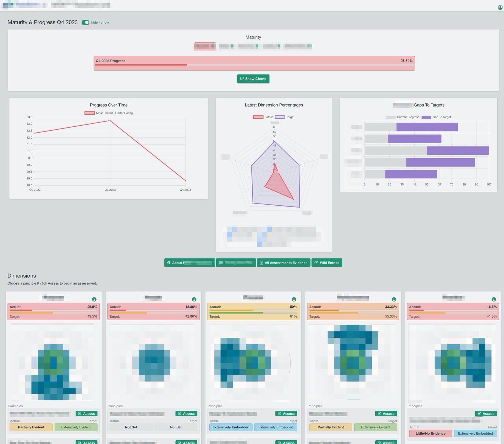Click the Wiki Entries button

(327, 263)
